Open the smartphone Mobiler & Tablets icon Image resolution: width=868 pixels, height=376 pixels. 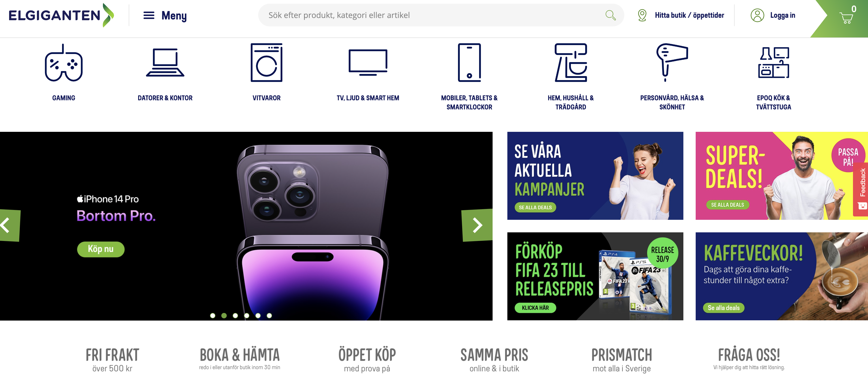(x=469, y=63)
